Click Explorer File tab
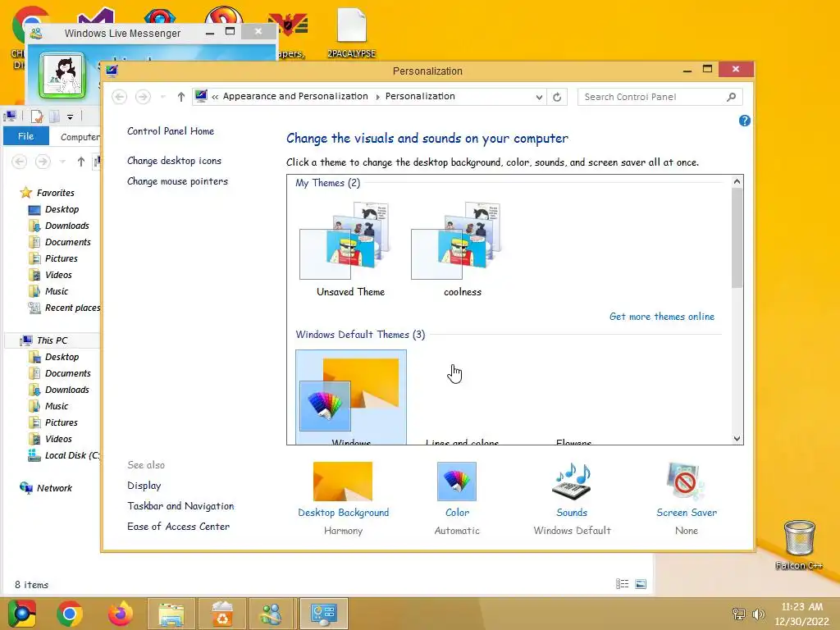 click(25, 136)
